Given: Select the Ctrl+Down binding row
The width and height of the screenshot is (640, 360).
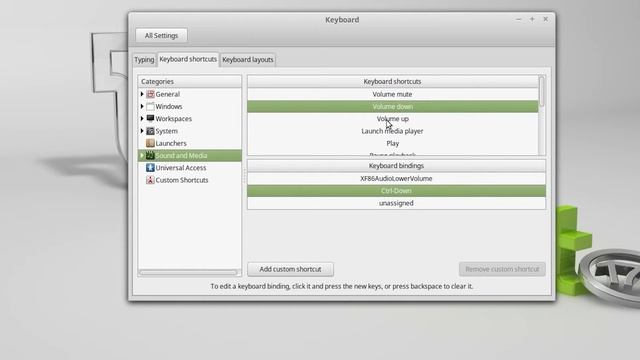Looking at the screenshot, I should tap(396, 191).
